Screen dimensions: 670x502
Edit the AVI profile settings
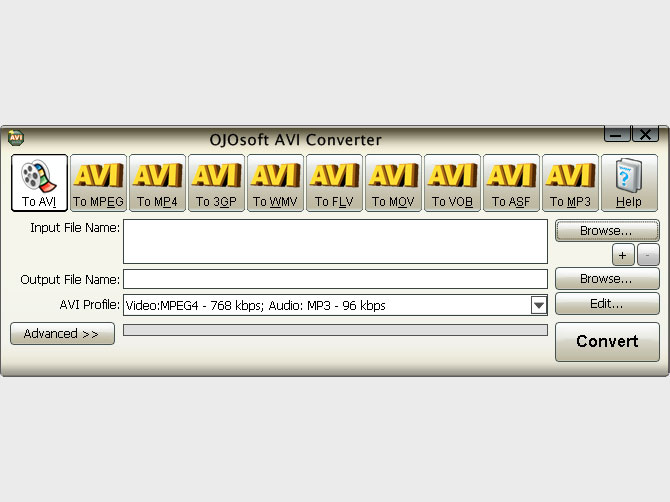(607, 304)
